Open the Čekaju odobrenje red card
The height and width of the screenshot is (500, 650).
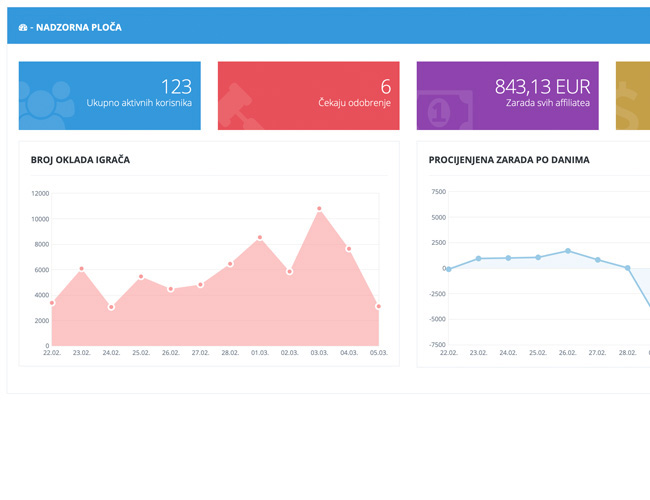pyautogui.click(x=308, y=96)
